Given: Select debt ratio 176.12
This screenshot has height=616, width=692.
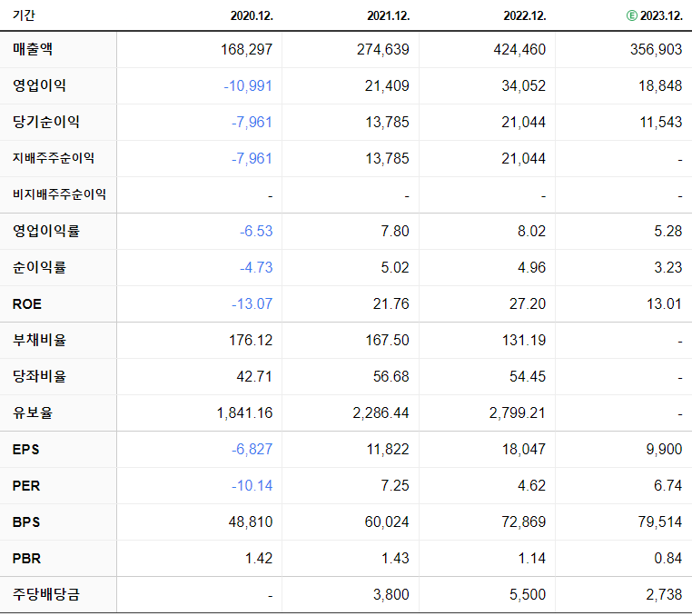Looking at the screenshot, I should 251,340.
